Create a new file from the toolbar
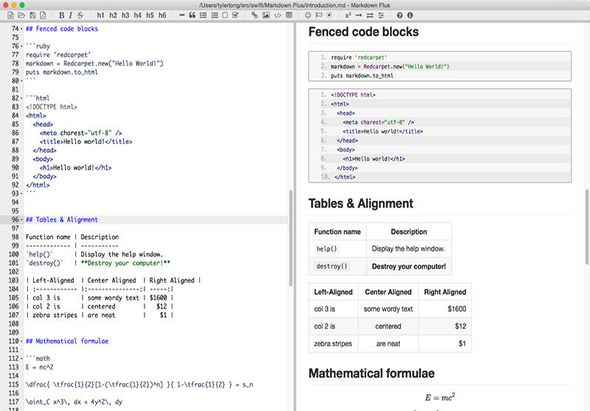590x411 pixels. click(11, 15)
